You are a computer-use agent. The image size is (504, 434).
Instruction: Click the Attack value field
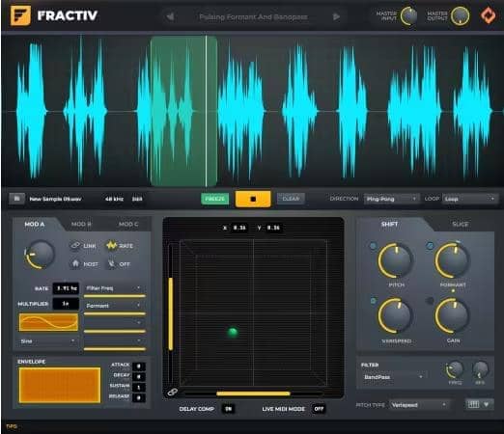click(139, 366)
